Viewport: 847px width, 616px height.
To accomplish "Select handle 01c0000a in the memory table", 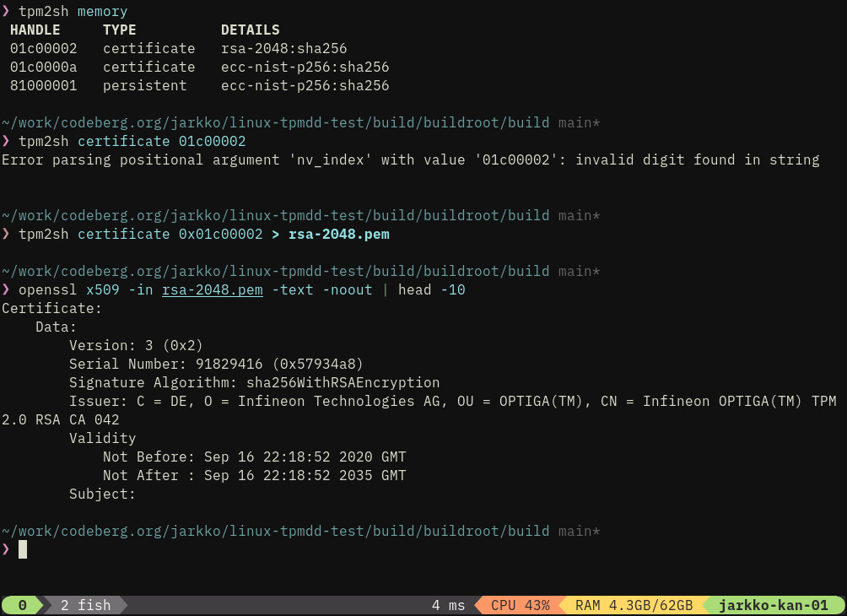I will (44, 68).
